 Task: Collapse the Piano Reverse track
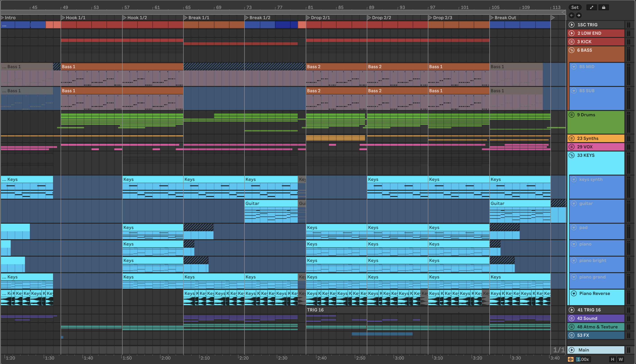pyautogui.click(x=574, y=294)
